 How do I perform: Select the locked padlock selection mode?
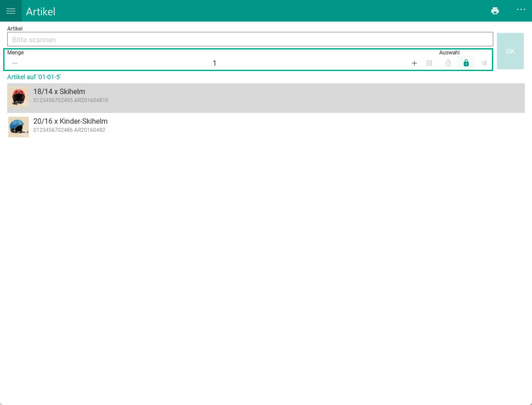[x=466, y=63]
